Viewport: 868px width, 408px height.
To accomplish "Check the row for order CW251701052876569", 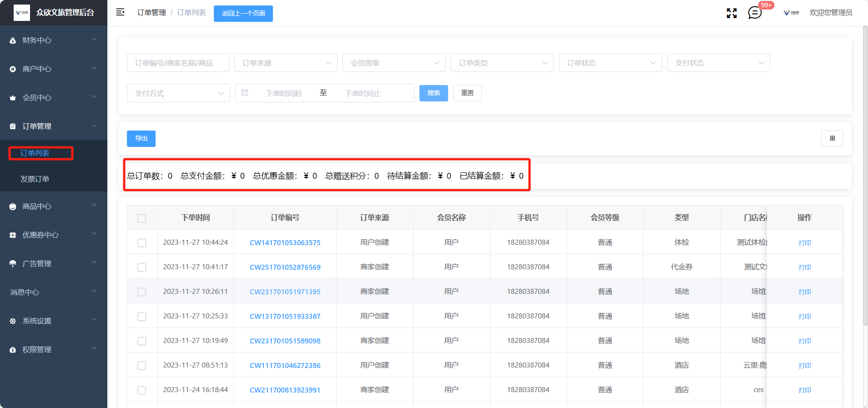I will pyautogui.click(x=142, y=267).
